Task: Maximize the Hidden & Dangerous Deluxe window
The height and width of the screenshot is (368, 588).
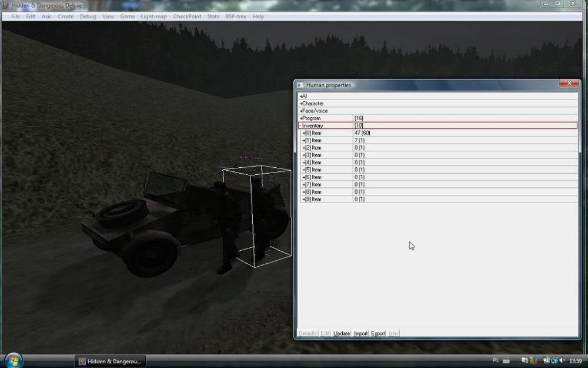Action: point(557,4)
